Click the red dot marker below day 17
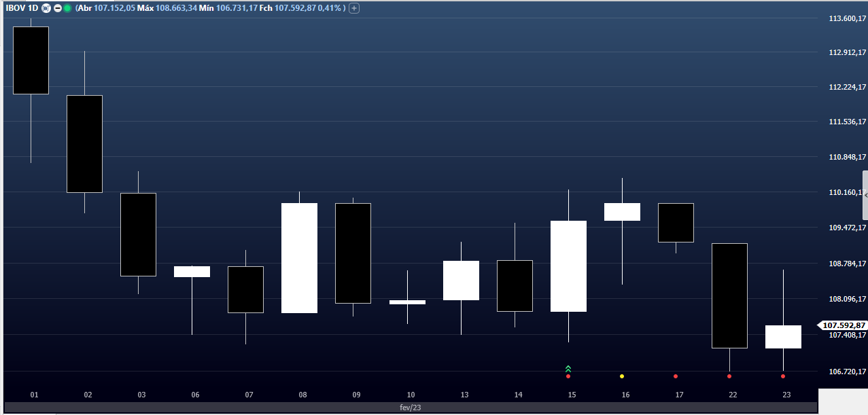 pyautogui.click(x=676, y=376)
